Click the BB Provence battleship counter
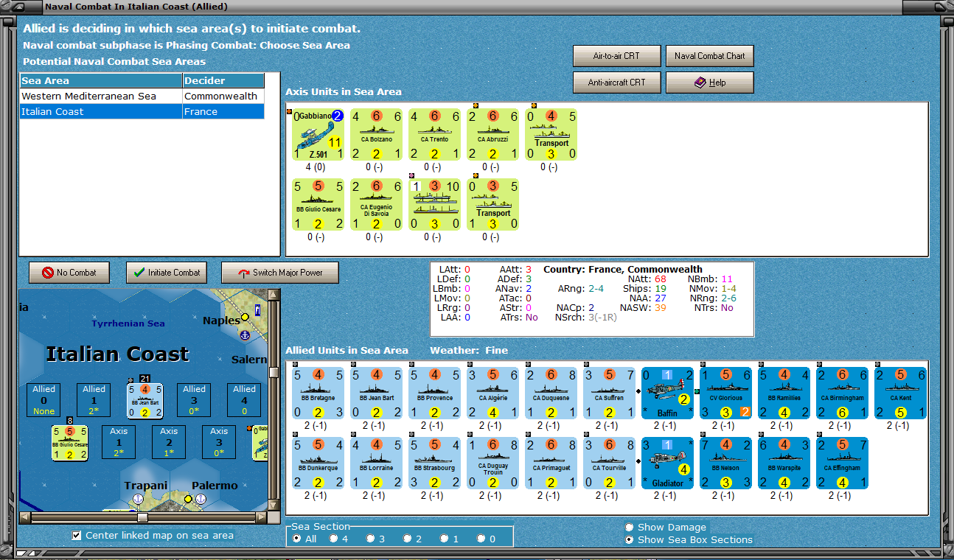 click(x=435, y=393)
